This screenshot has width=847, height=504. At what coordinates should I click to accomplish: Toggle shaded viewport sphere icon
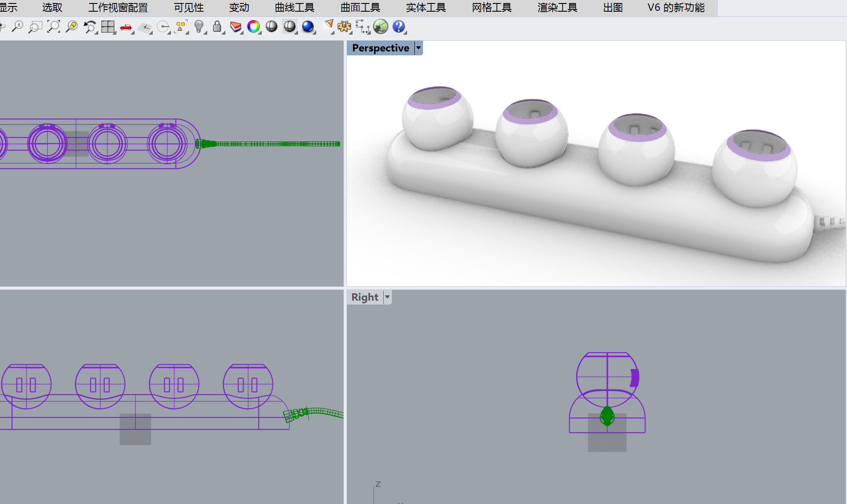pyautogui.click(x=272, y=27)
